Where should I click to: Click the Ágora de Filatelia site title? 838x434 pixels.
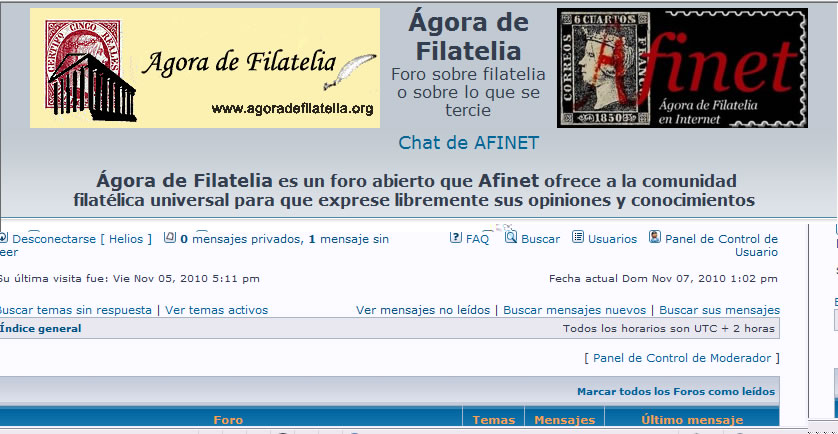(469, 37)
